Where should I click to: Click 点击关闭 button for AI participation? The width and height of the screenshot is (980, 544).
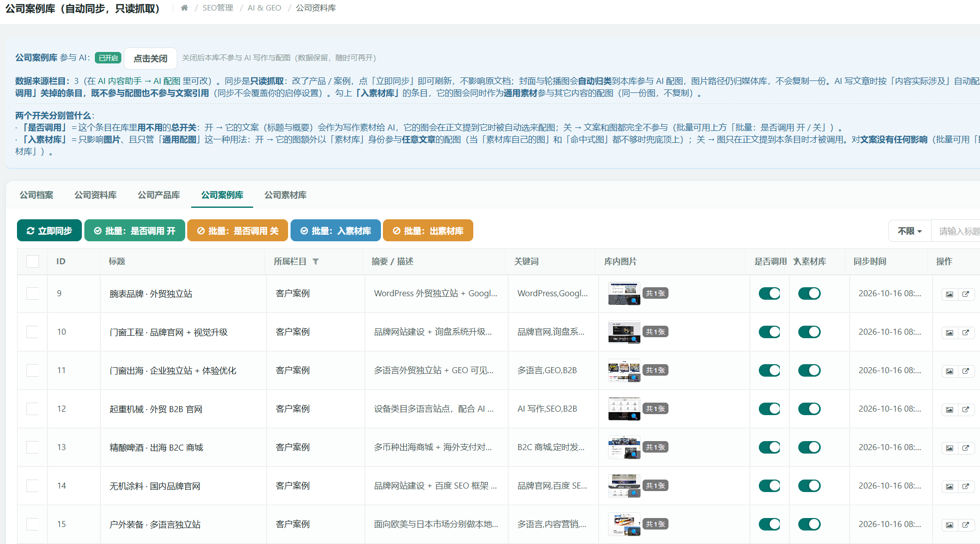pyautogui.click(x=150, y=58)
